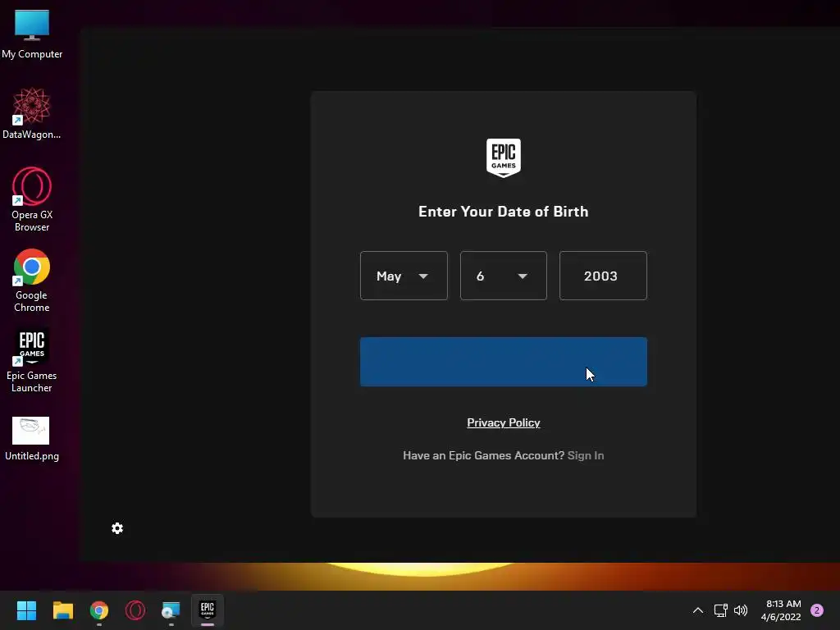Click the Sign In link
This screenshot has height=630, width=840.
(x=586, y=455)
